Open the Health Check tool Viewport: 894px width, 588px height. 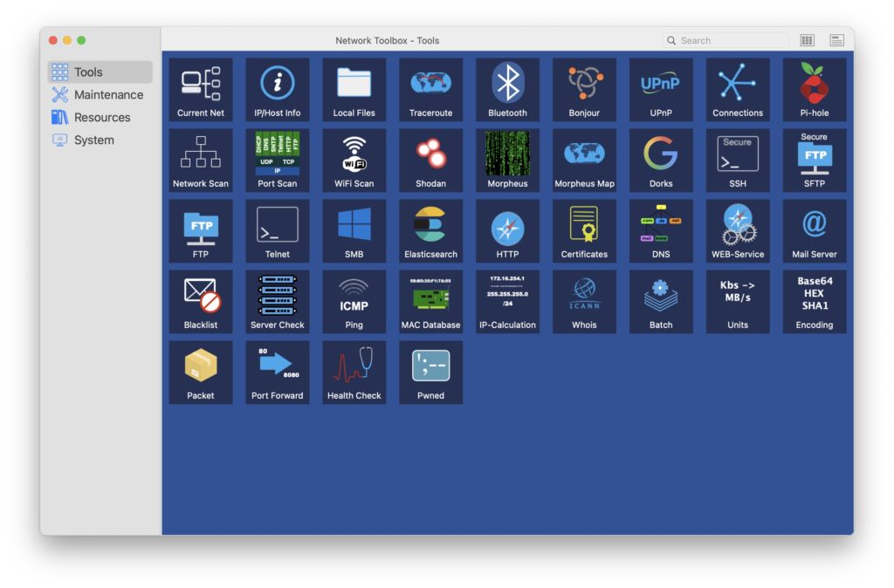click(x=354, y=372)
